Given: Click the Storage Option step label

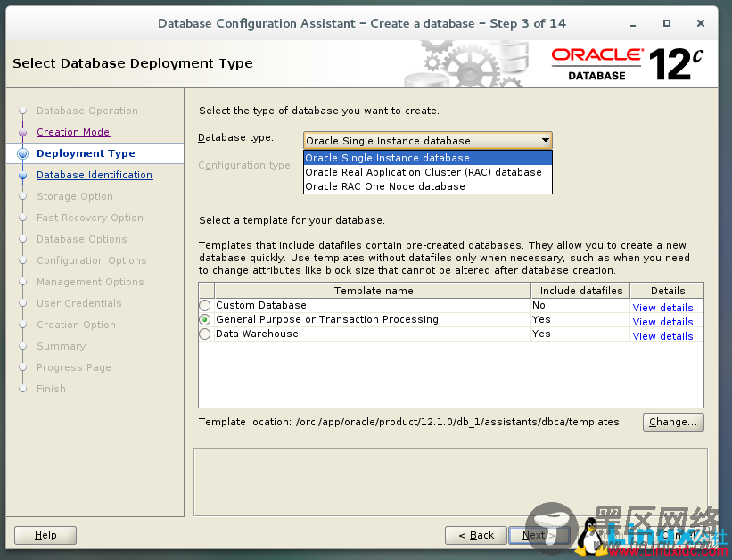Looking at the screenshot, I should click(x=75, y=196).
